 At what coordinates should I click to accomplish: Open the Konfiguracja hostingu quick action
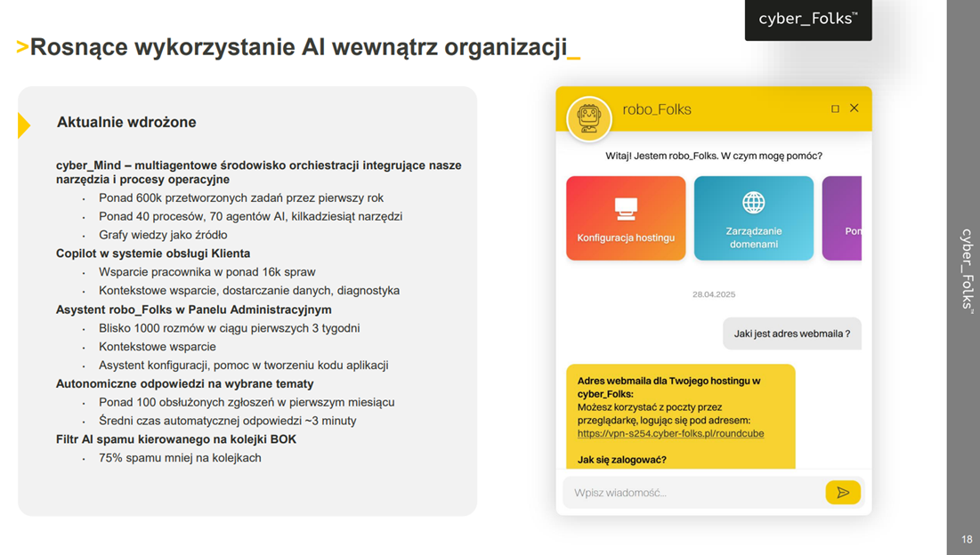[x=626, y=217]
